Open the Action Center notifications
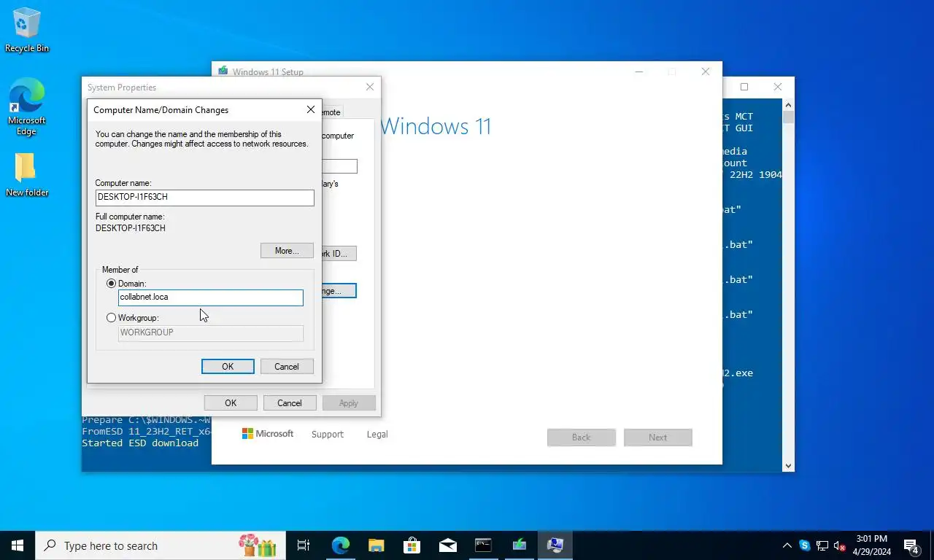 click(911, 545)
